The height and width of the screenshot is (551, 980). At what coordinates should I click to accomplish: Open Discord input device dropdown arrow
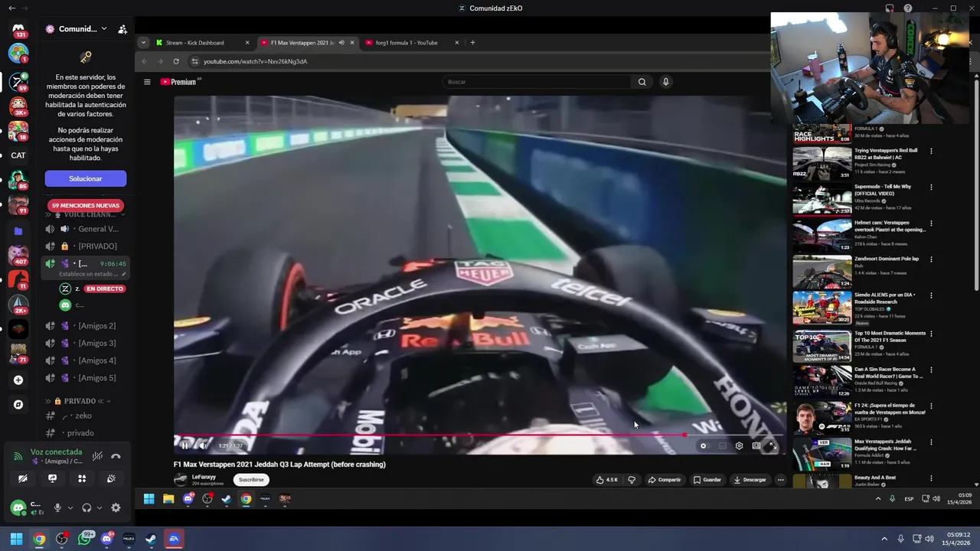click(x=70, y=507)
